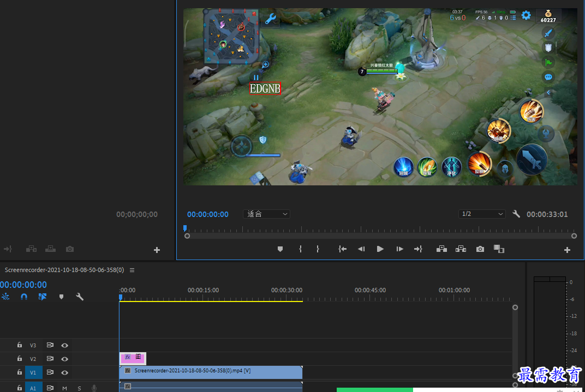
Task: Open Program monitor button editor plus
Action: pyautogui.click(x=567, y=250)
